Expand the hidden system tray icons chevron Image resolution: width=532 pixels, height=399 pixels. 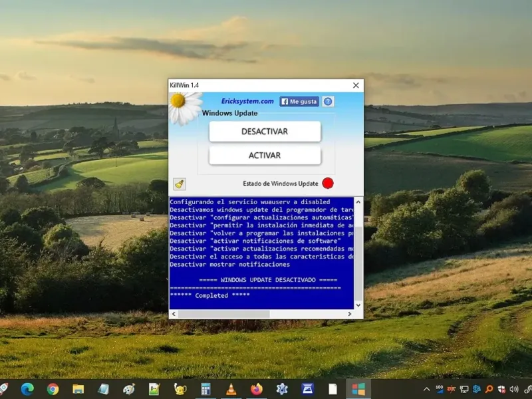(x=427, y=389)
